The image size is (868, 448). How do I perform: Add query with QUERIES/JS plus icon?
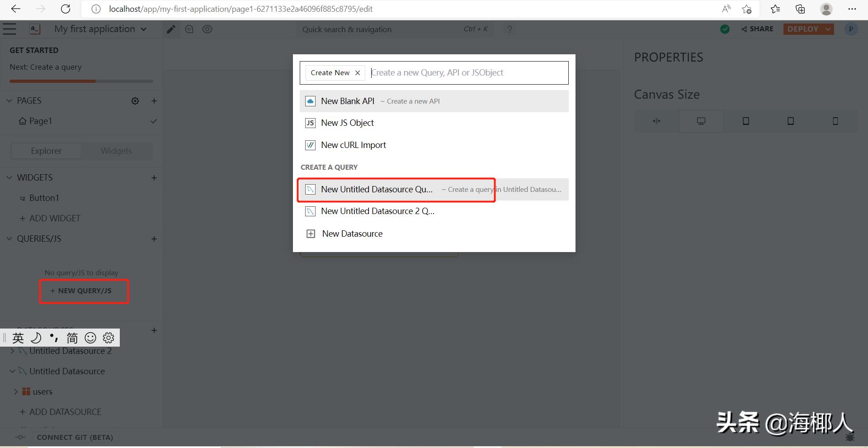point(154,239)
